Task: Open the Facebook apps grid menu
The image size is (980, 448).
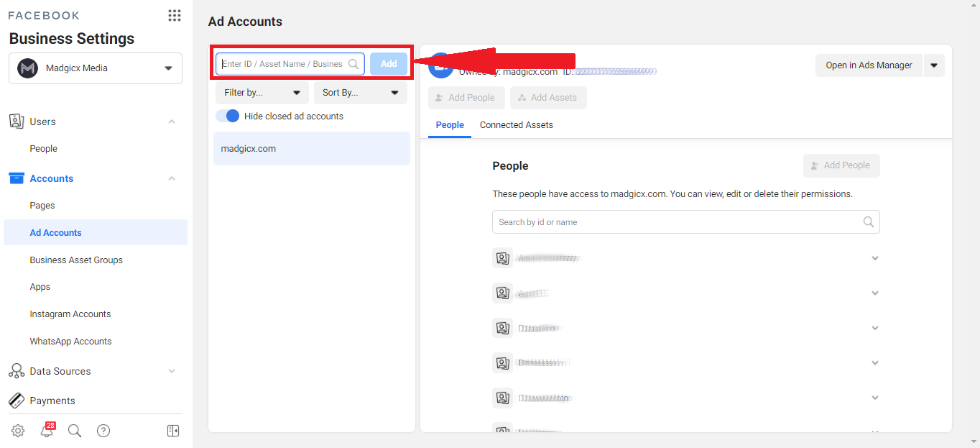Action: tap(174, 15)
